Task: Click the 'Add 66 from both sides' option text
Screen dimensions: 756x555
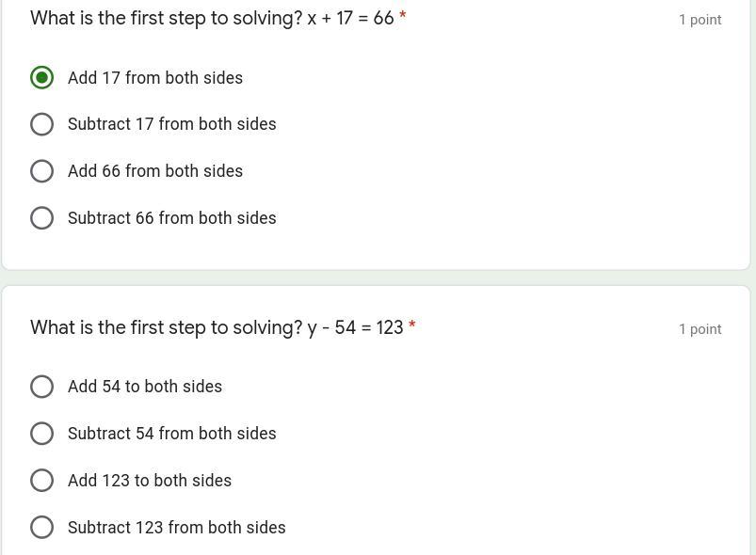Action: (155, 171)
